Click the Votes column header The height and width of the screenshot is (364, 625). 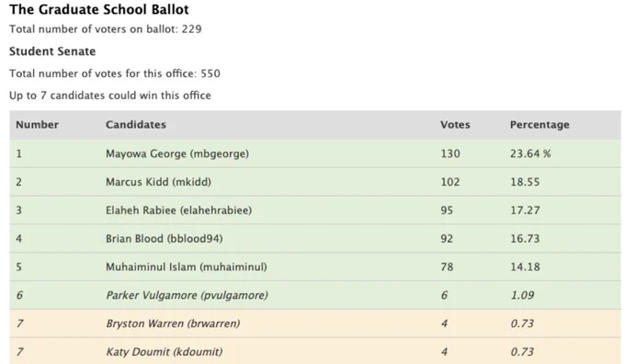tap(455, 125)
